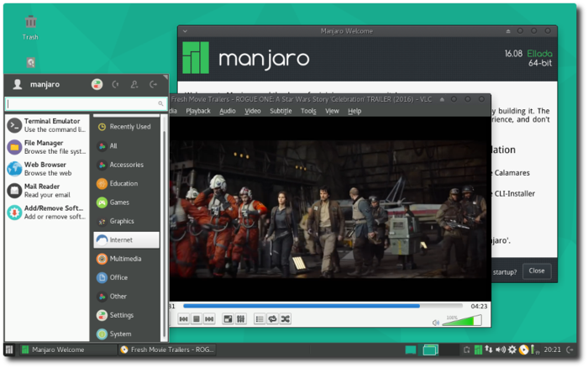Screen dimensions: 588x368
Task: Launch Mail Reader from favorites
Action: coord(47,191)
